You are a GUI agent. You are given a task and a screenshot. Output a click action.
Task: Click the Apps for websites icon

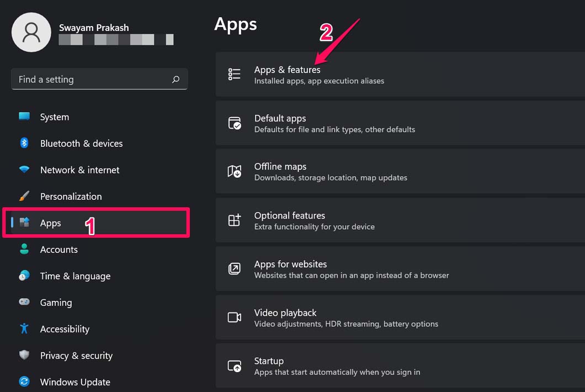235,268
